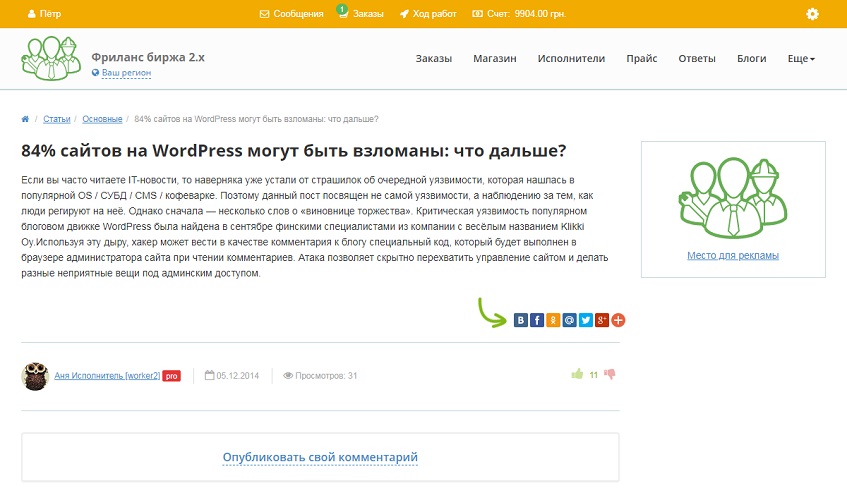Choose region via Ваш регион link
Screen dimensions: 847x500
click(126, 73)
